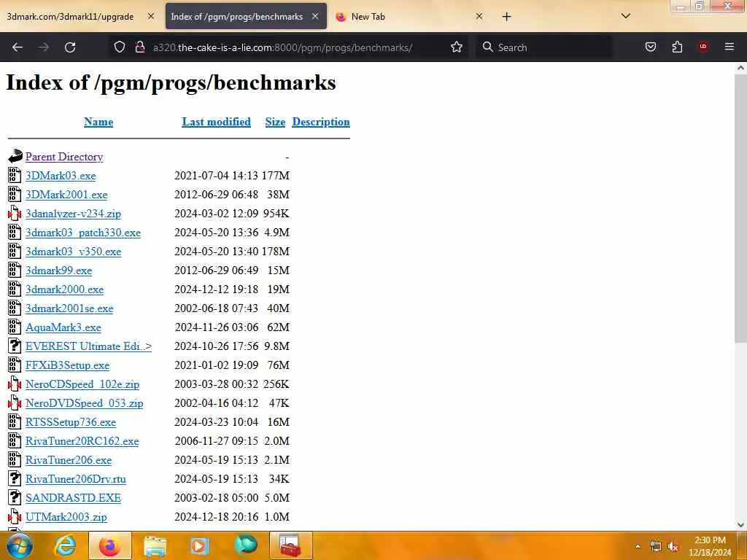Click the unknown file icon beside EVEREST Ultimate

click(15, 346)
